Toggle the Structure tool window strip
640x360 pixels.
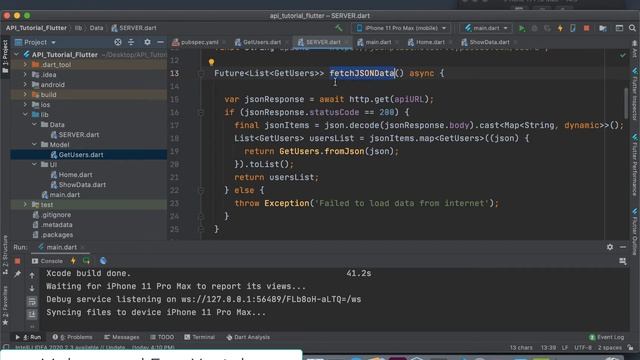pos(5,255)
